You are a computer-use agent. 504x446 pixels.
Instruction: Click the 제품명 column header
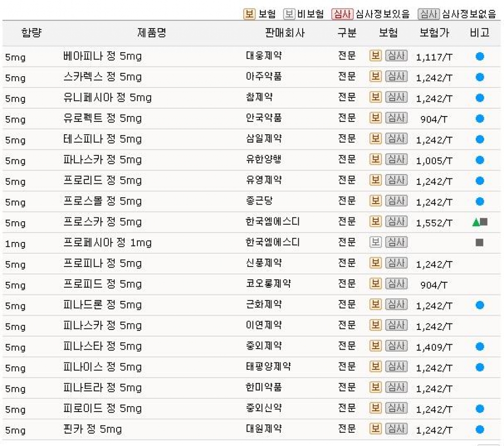point(152,33)
